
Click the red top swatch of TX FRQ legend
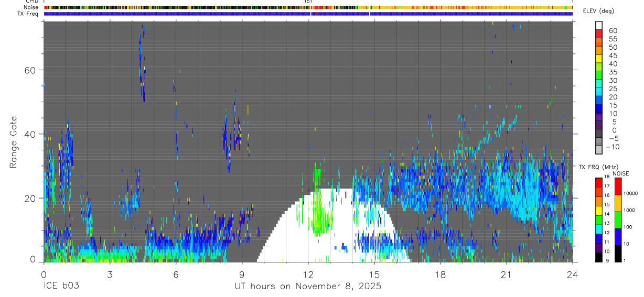[x=599, y=183]
